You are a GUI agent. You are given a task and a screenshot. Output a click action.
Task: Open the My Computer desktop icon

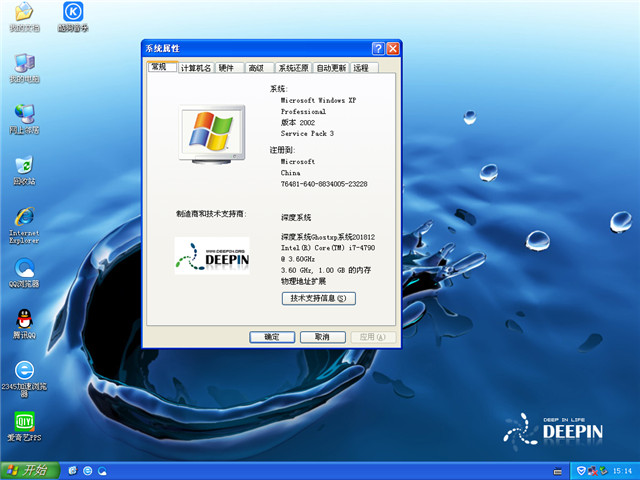[x=24, y=68]
